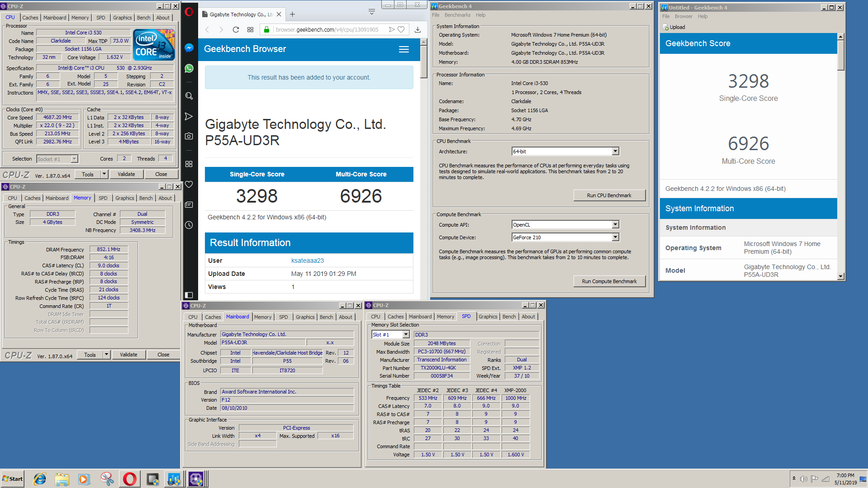Open the Opera tab menu dropdown
868x488 pixels.
pyautogui.click(x=372, y=12)
